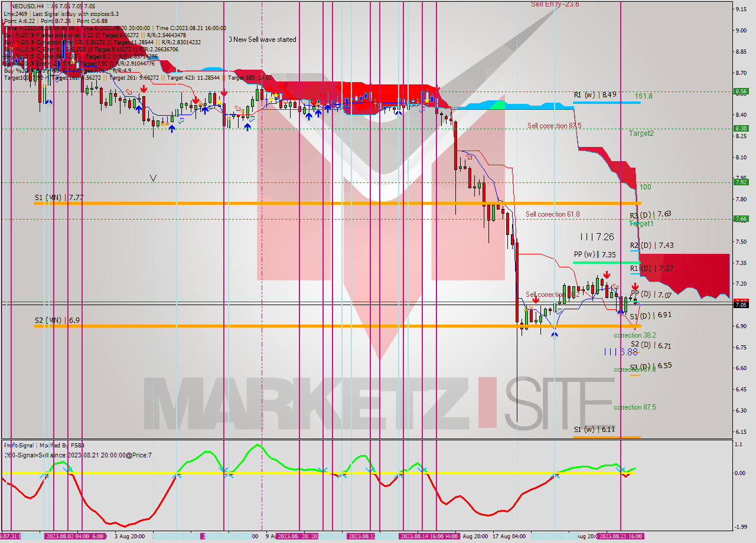Click the 9.15 value on price axis
The height and width of the screenshot is (543, 756).
point(741,9)
